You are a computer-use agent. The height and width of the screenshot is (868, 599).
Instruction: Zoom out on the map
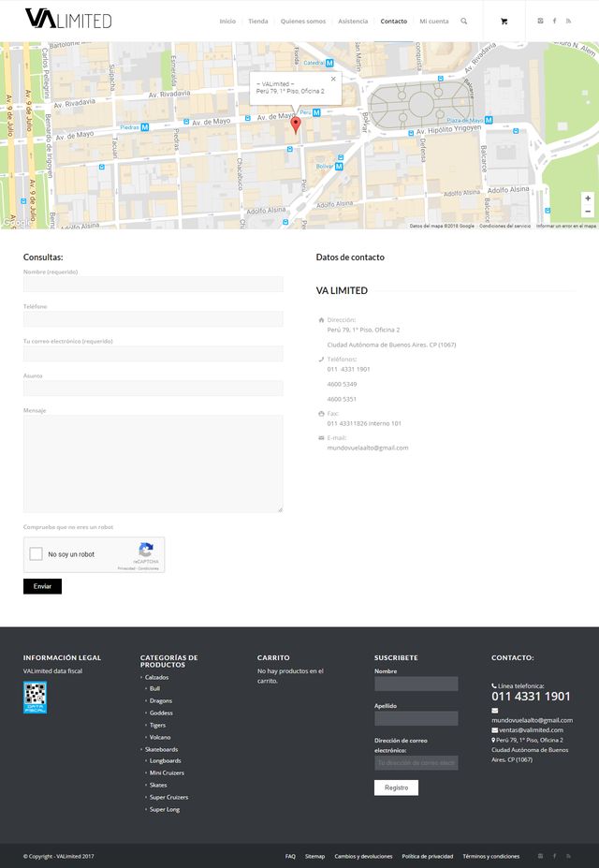coord(588,212)
